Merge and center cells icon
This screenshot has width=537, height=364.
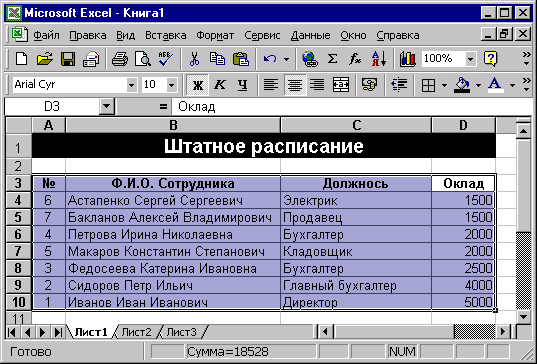click(x=341, y=85)
